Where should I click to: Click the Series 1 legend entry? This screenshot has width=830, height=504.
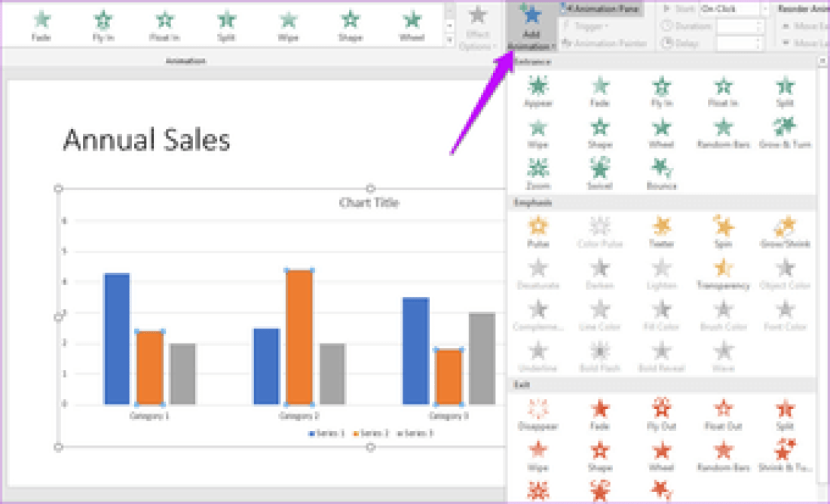pyautogui.click(x=327, y=433)
